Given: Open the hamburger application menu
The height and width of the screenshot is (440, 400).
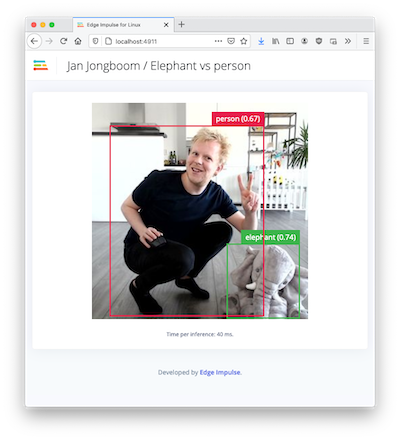Looking at the screenshot, I should click(366, 41).
